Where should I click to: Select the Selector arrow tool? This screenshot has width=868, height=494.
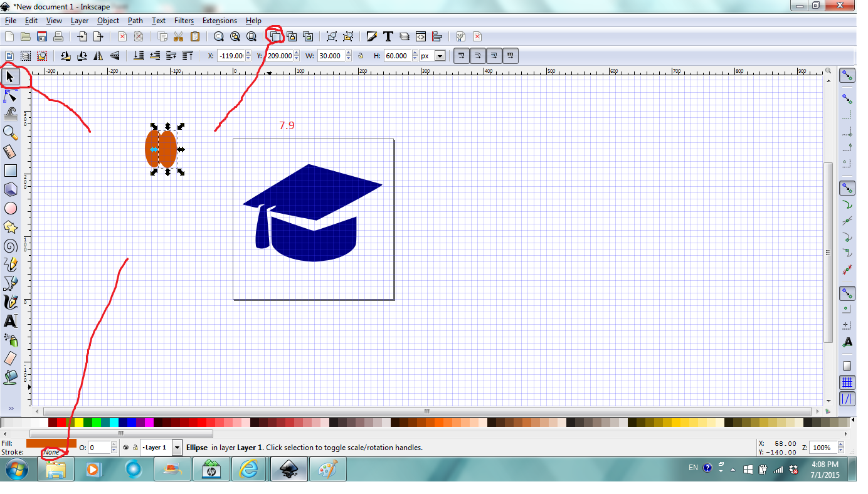tap(10, 76)
